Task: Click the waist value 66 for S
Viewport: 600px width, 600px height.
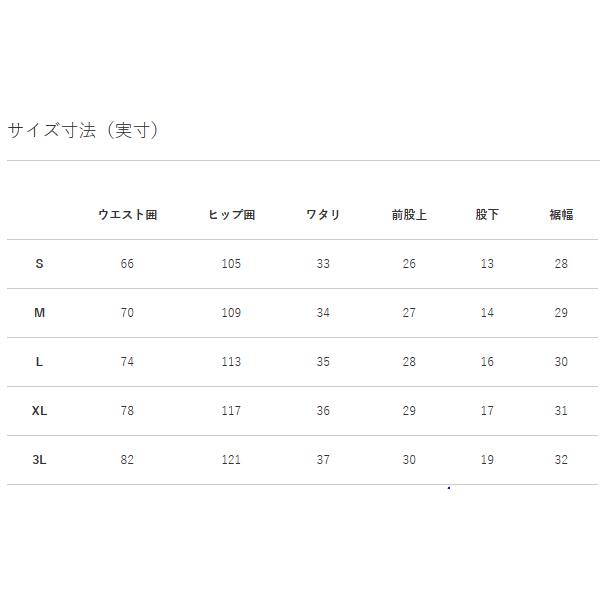Action: pyautogui.click(x=127, y=264)
